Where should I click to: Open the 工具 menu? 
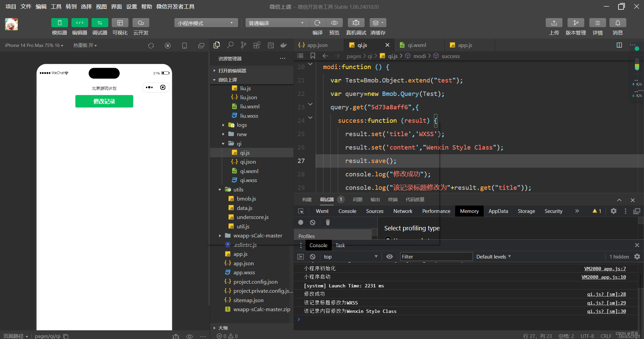pos(56,6)
